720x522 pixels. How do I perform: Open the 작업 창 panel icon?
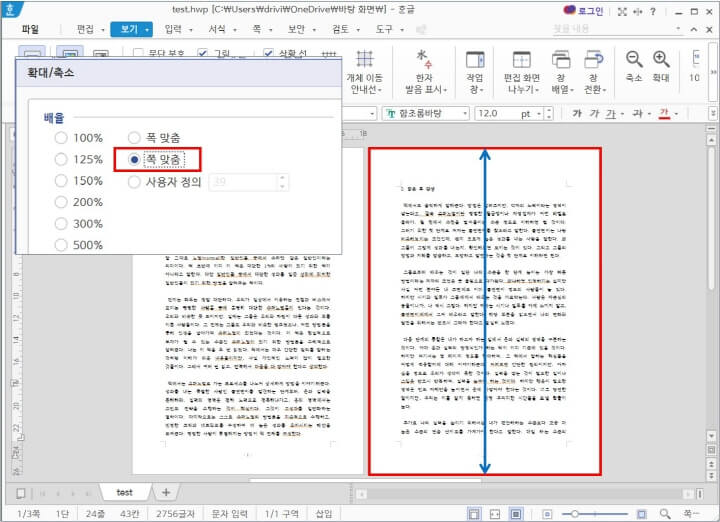pyautogui.click(x=475, y=60)
